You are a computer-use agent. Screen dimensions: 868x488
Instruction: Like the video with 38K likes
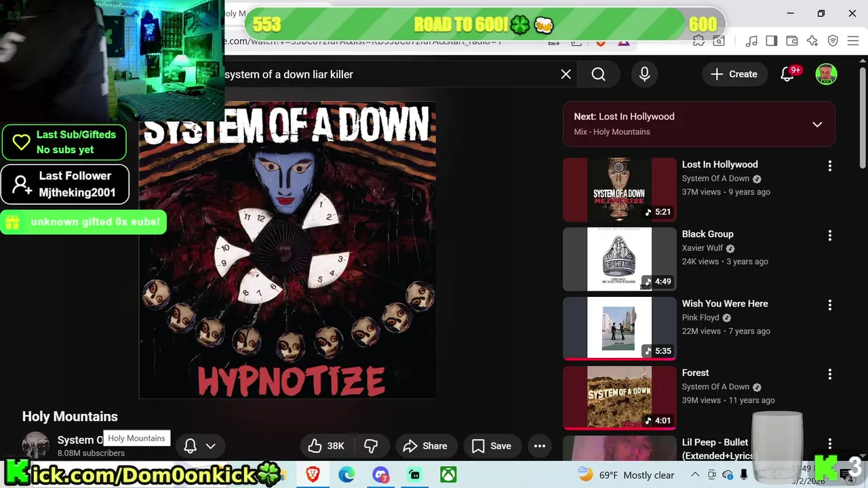tap(326, 446)
